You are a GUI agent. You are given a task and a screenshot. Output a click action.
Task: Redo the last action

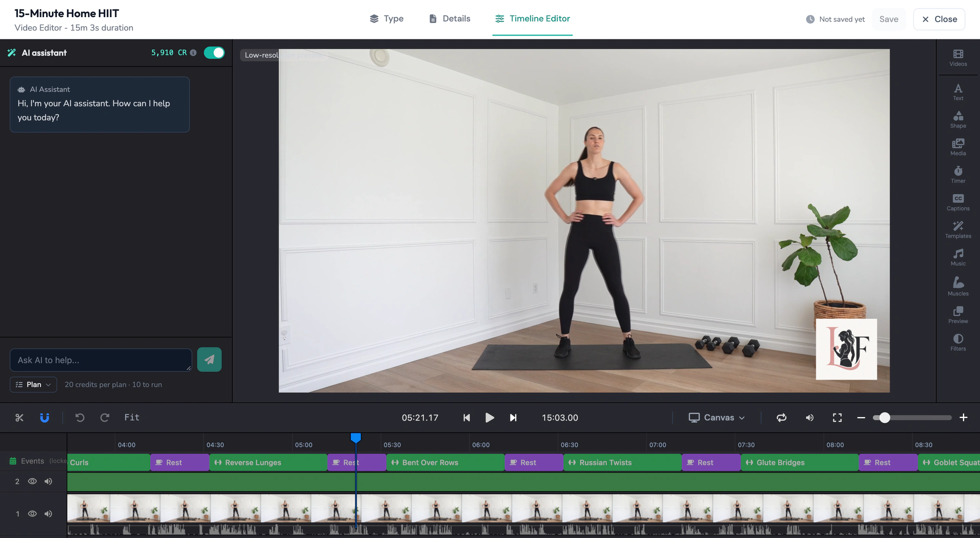[105, 418]
